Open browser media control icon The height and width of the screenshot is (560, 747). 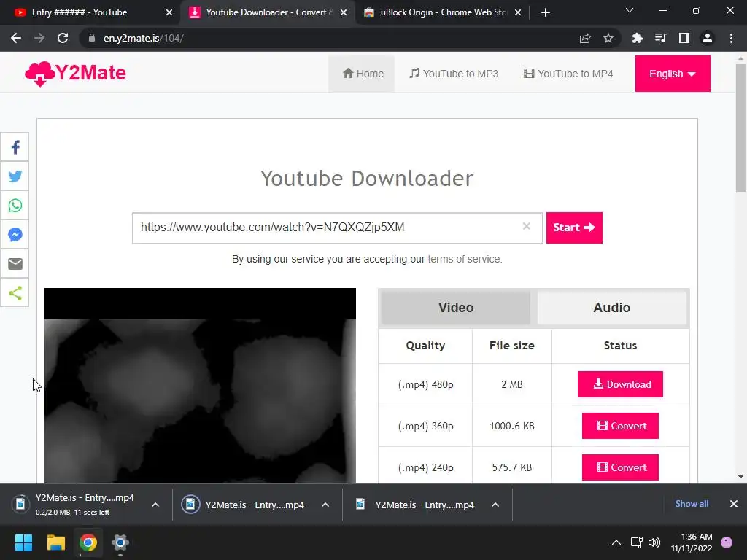coord(660,38)
